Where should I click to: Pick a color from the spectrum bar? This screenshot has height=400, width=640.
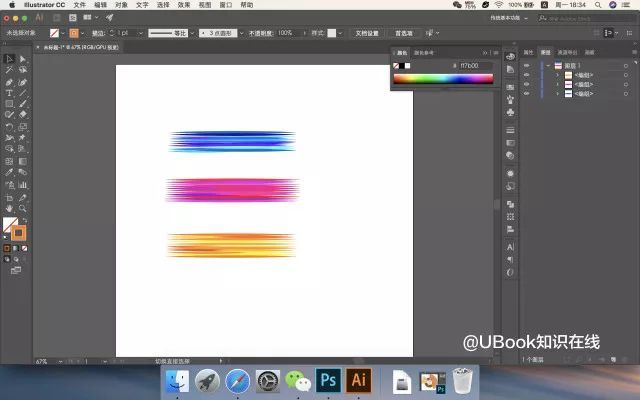point(443,79)
